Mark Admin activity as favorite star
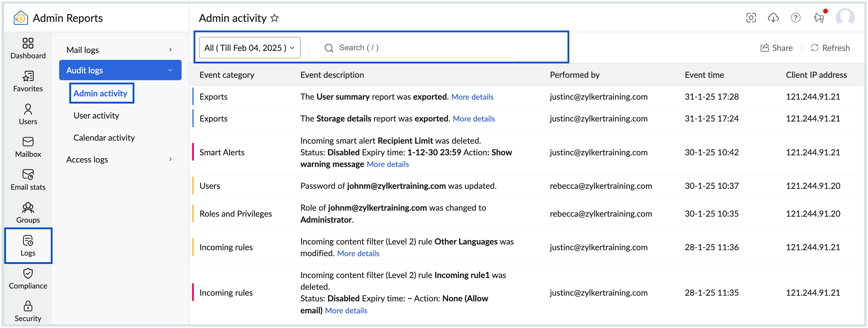868x328 pixels. pyautogui.click(x=274, y=18)
